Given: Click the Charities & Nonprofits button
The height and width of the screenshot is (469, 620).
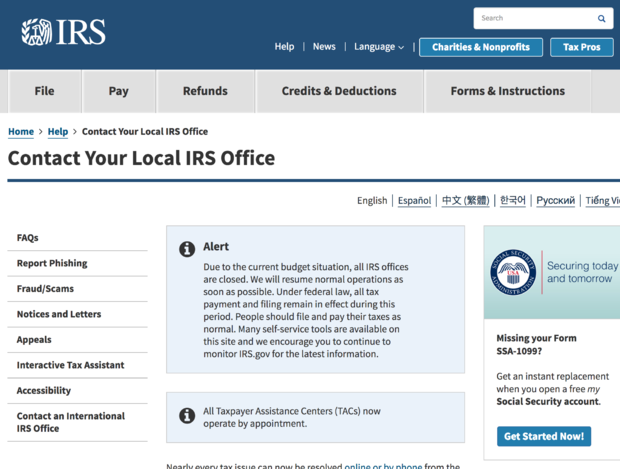Looking at the screenshot, I should pyautogui.click(x=480, y=47).
